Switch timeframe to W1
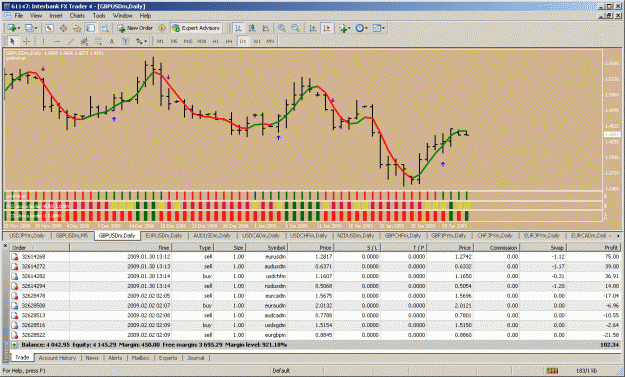625x377 pixels. 257,41
